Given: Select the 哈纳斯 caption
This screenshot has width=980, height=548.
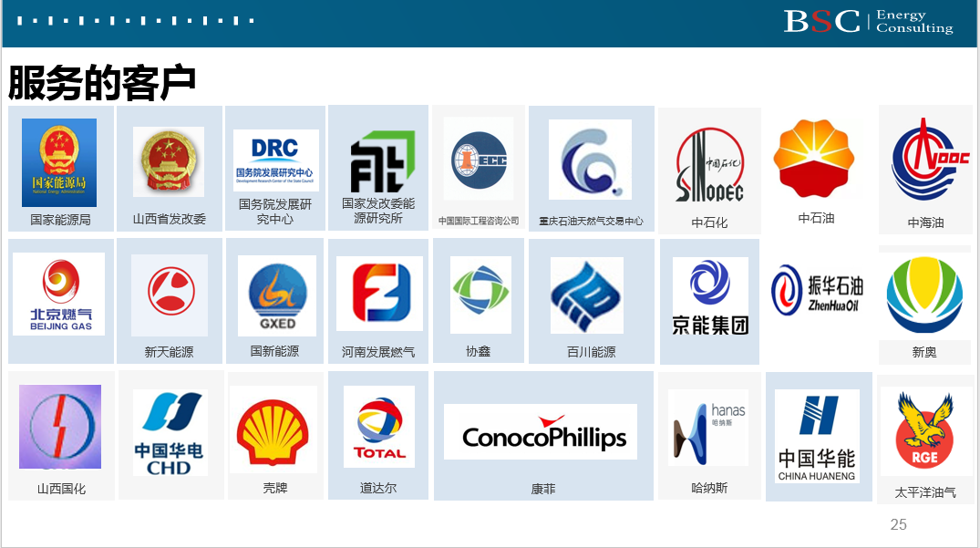Looking at the screenshot, I should (709, 488).
